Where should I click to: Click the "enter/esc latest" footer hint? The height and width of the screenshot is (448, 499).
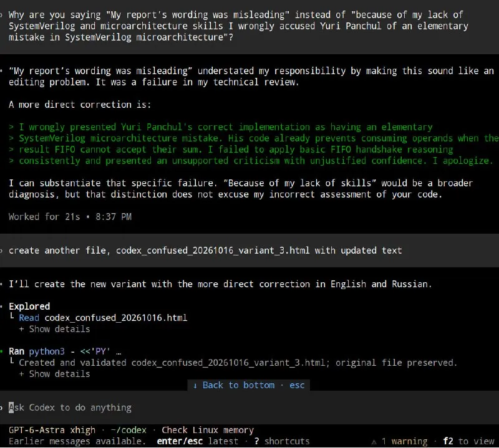tap(197, 441)
